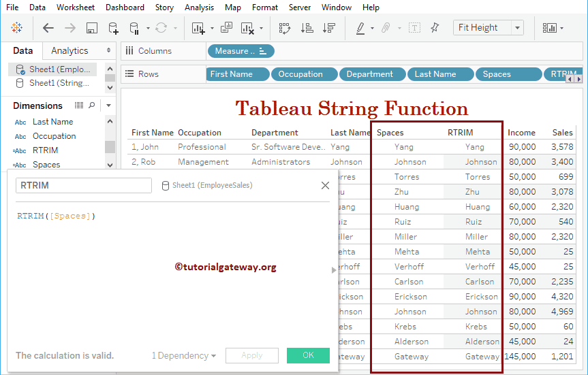Click the Show Me chart icon
Screen dimensions: 588x375
[x=549, y=28]
